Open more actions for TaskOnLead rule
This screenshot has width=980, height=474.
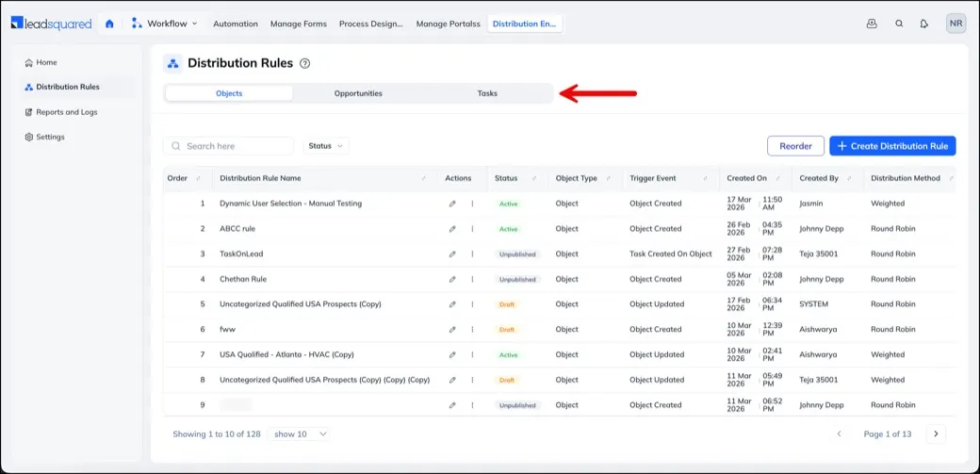click(x=472, y=253)
